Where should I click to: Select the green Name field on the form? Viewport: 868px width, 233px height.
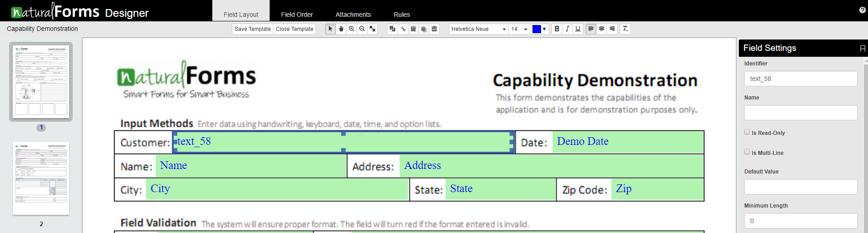[x=251, y=166]
